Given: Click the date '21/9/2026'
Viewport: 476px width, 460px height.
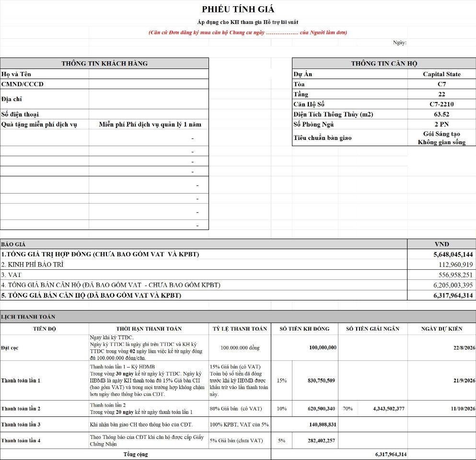Looking at the screenshot, I should click(x=464, y=380).
